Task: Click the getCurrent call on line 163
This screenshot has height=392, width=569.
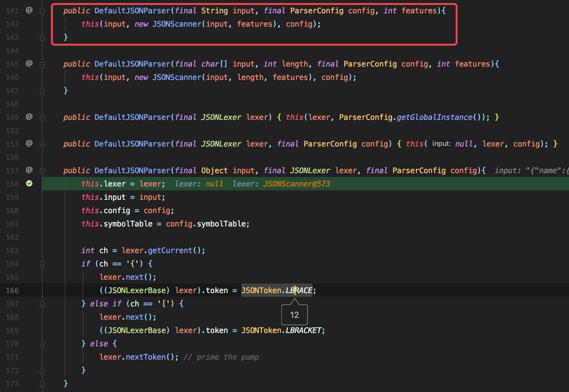Action: click(170, 251)
